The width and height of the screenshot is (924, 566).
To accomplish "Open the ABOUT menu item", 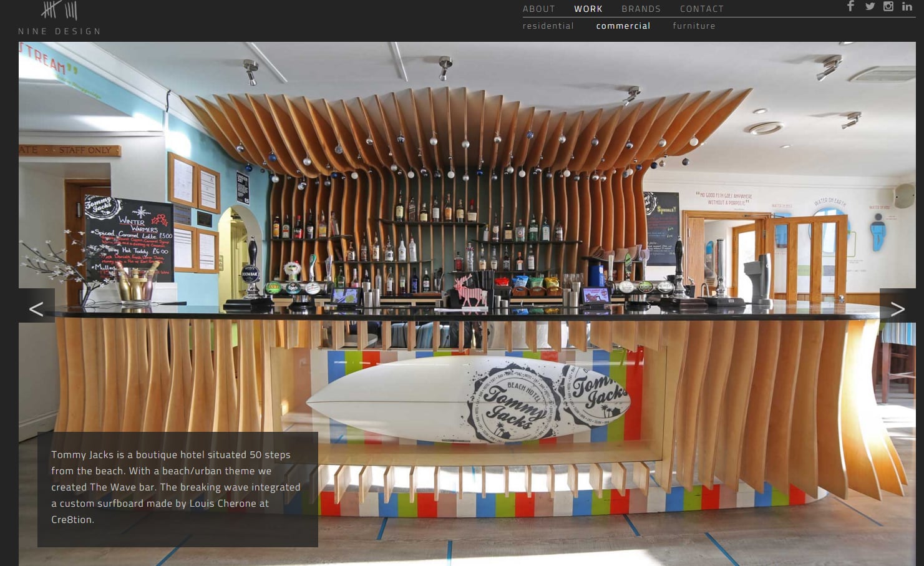I will pyautogui.click(x=539, y=9).
